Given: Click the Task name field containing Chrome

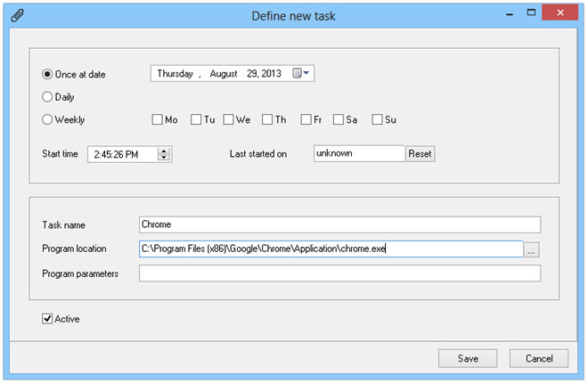Looking at the screenshot, I should (339, 224).
